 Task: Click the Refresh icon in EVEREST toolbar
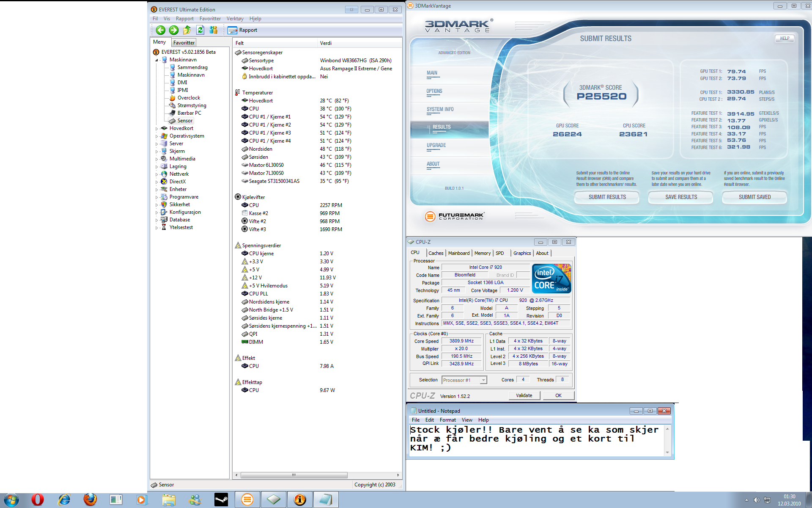pyautogui.click(x=200, y=30)
